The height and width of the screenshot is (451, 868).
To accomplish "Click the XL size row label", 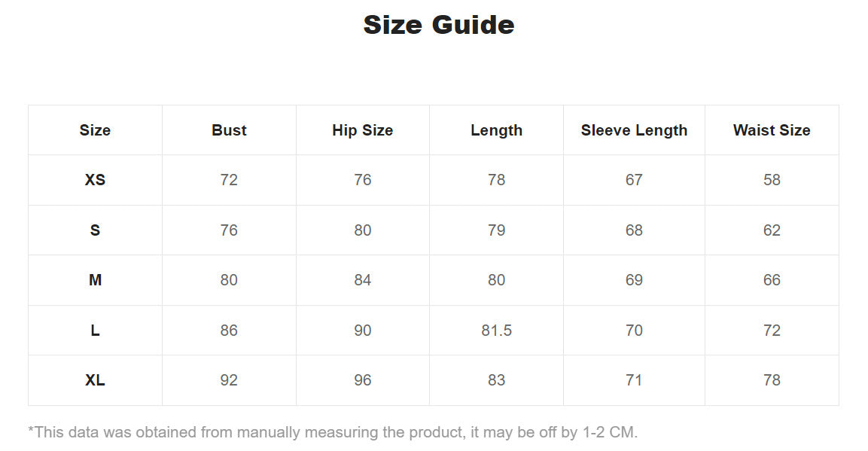I will pos(95,380).
